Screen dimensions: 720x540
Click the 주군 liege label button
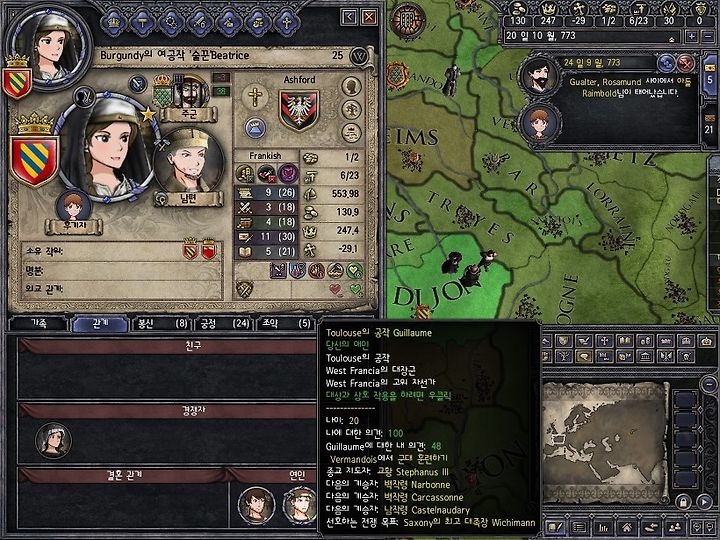click(x=188, y=114)
